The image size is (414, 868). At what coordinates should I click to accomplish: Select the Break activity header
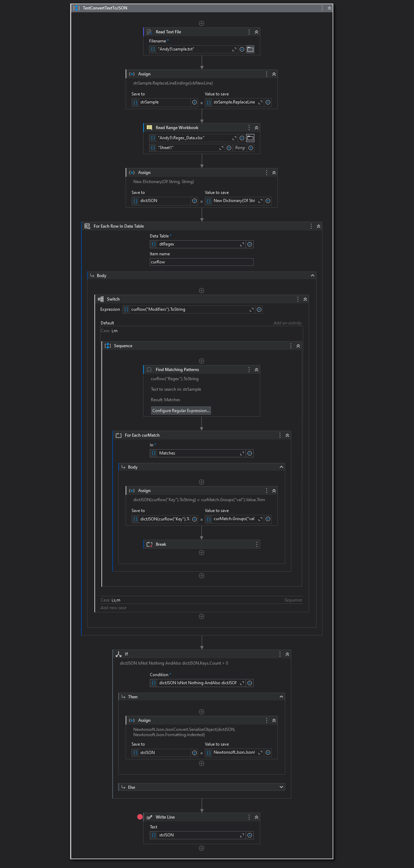tap(201, 544)
